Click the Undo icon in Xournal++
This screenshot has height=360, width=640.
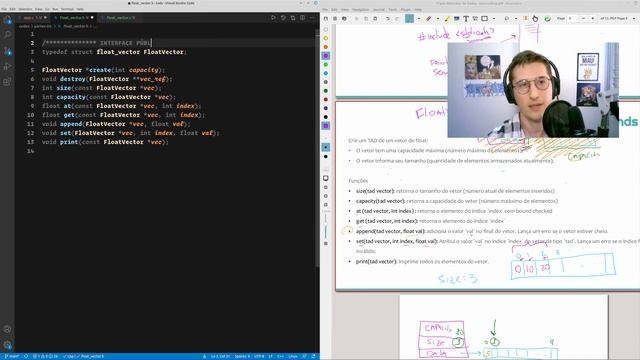[388, 18]
